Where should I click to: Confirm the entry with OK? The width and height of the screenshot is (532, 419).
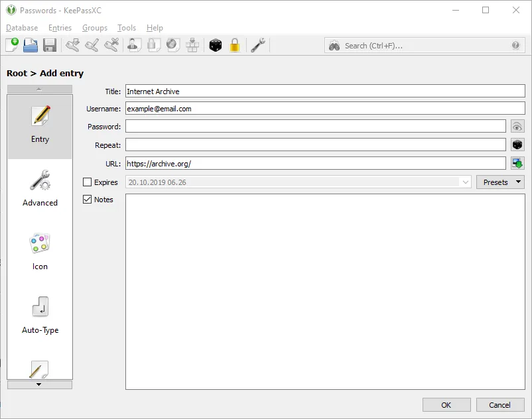tap(446, 405)
